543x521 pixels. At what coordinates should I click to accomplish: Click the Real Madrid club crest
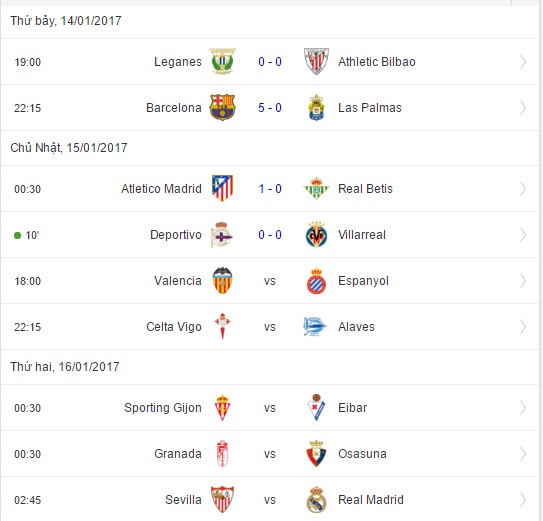pyautogui.click(x=316, y=500)
